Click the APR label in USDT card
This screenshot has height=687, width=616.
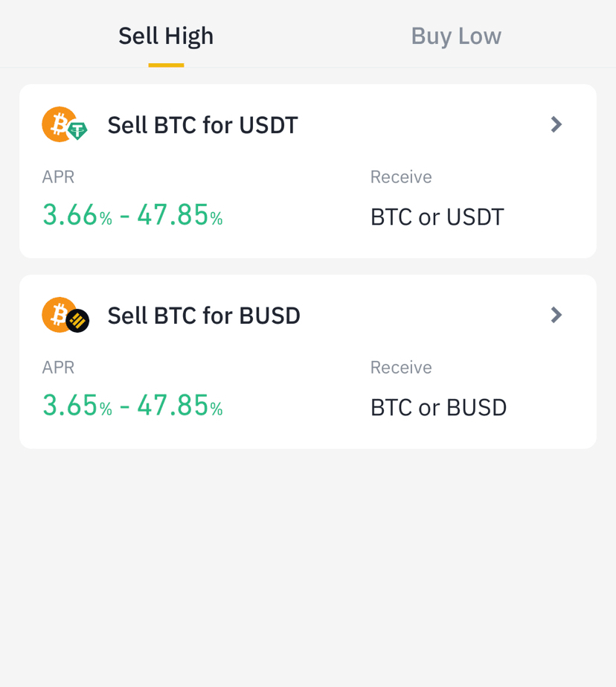coord(58,177)
